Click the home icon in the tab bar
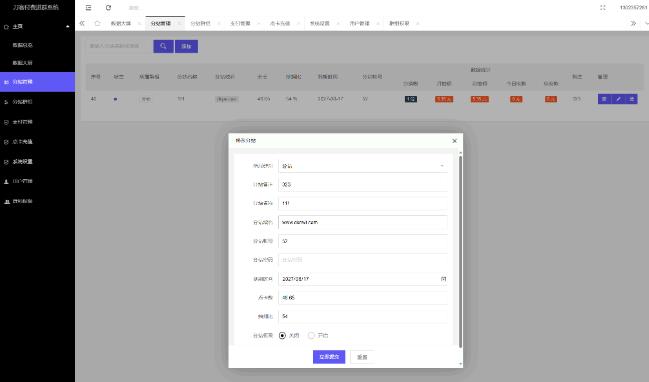The height and width of the screenshot is (382, 649). [x=97, y=24]
